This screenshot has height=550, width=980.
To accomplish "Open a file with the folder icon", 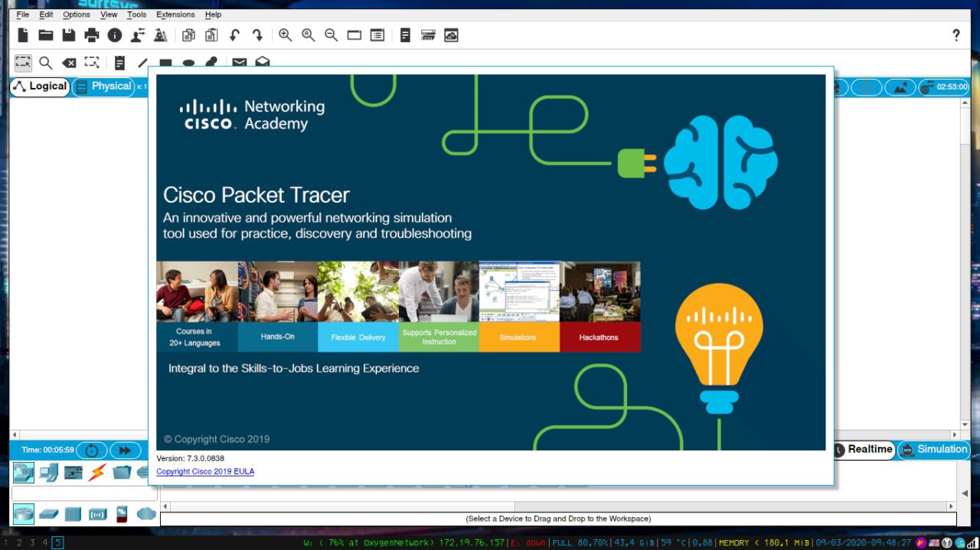I will coord(46,35).
